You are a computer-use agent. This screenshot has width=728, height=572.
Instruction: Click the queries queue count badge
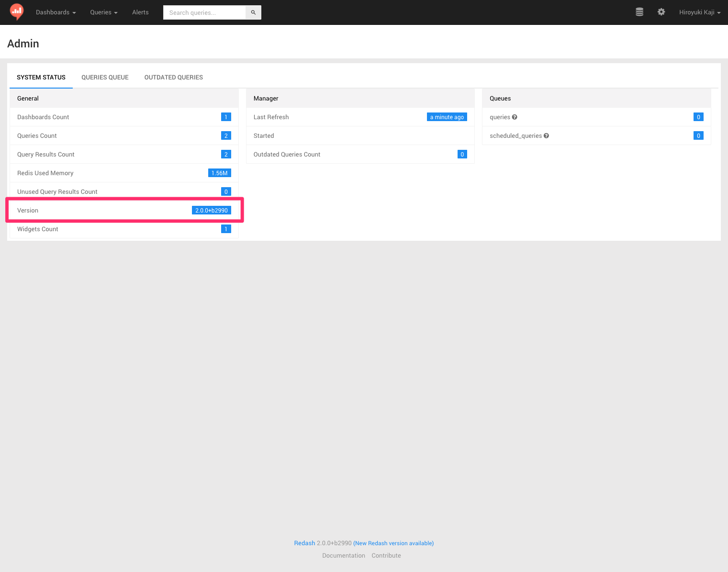pos(698,117)
